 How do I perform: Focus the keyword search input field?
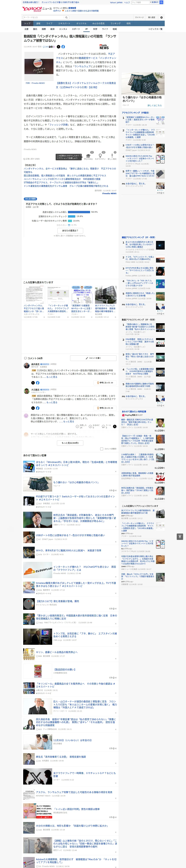click(44, 18)
